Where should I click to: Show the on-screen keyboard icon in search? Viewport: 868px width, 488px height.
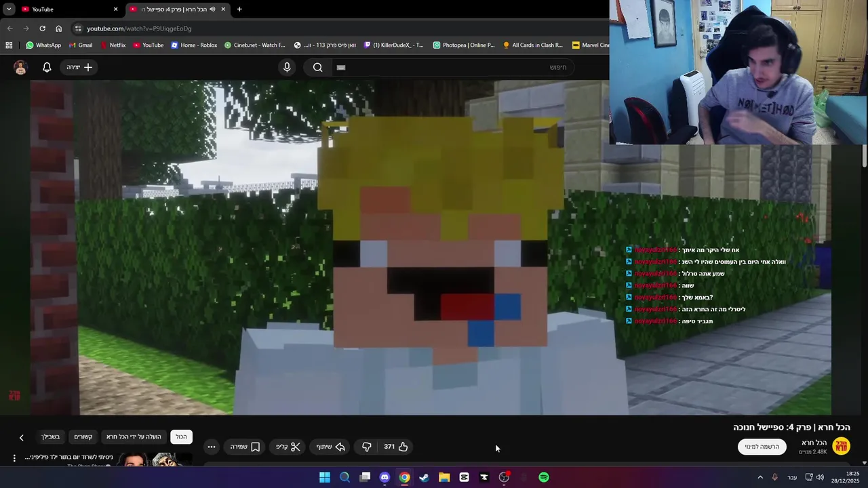(341, 67)
